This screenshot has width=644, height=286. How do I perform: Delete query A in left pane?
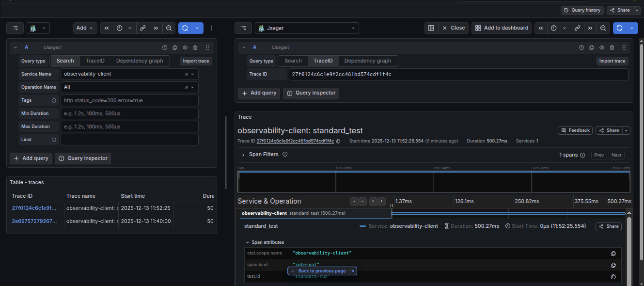point(195,48)
